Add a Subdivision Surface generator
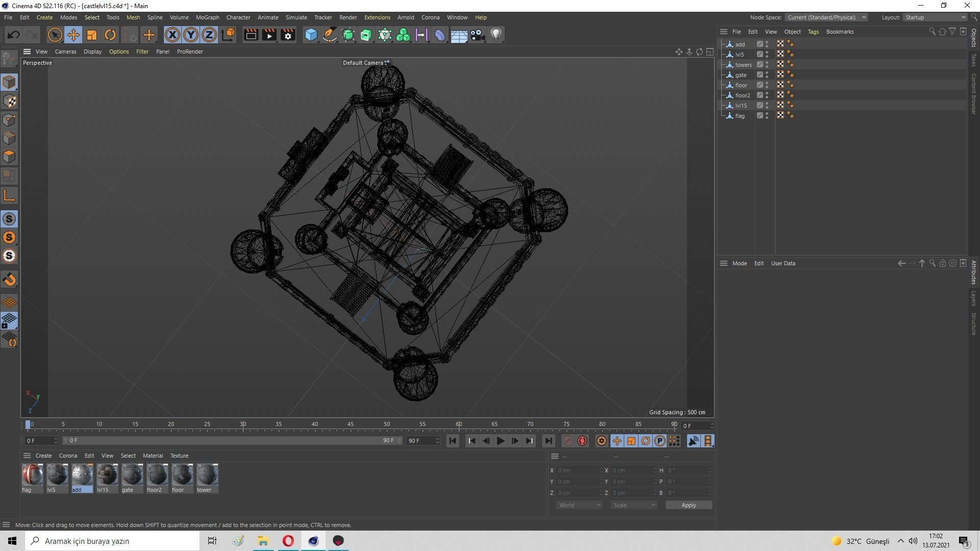This screenshot has width=980, height=551. click(x=348, y=35)
